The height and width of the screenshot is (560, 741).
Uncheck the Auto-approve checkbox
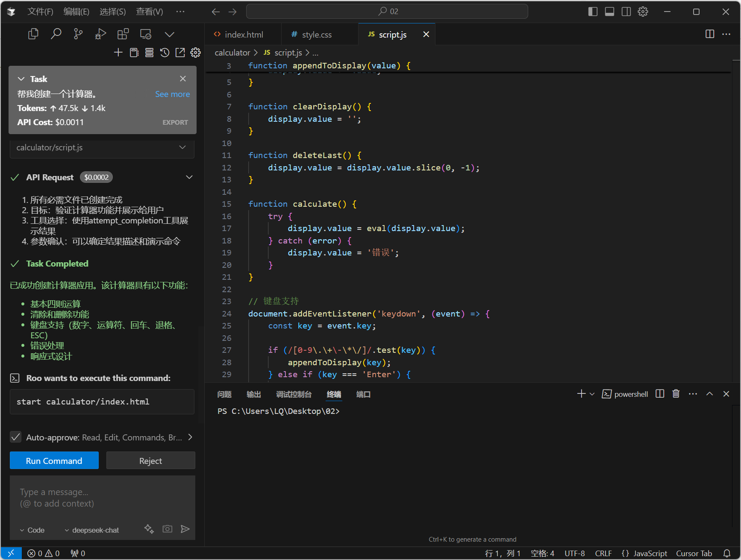click(x=16, y=437)
